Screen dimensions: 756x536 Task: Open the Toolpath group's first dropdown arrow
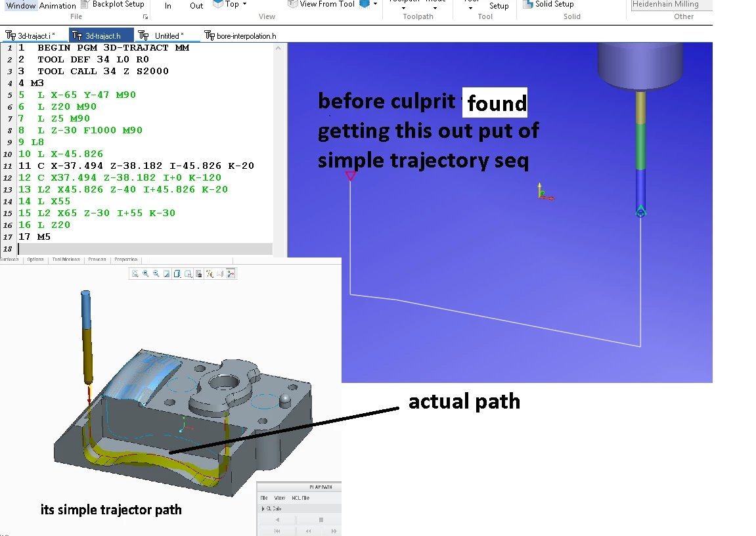[403, 7]
